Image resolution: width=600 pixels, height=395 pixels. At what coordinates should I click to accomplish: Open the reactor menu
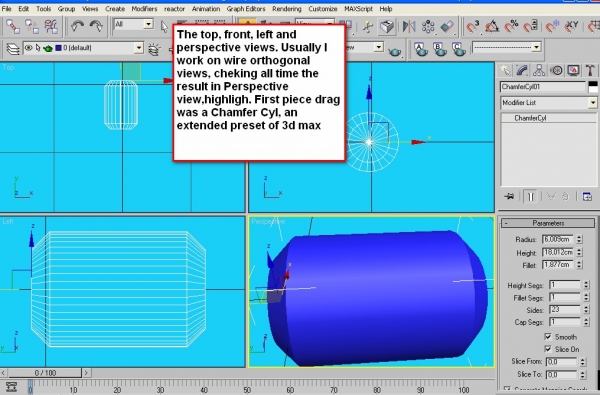click(174, 8)
